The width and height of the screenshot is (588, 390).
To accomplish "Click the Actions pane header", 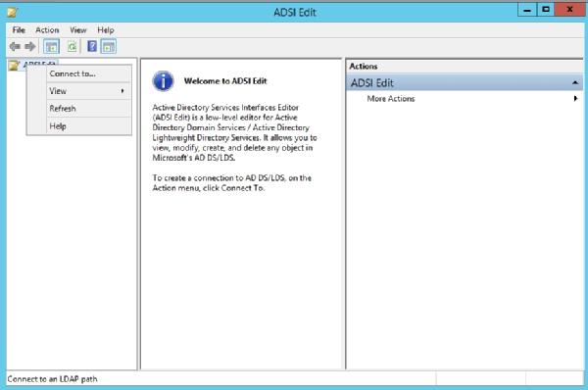I will 465,67.
